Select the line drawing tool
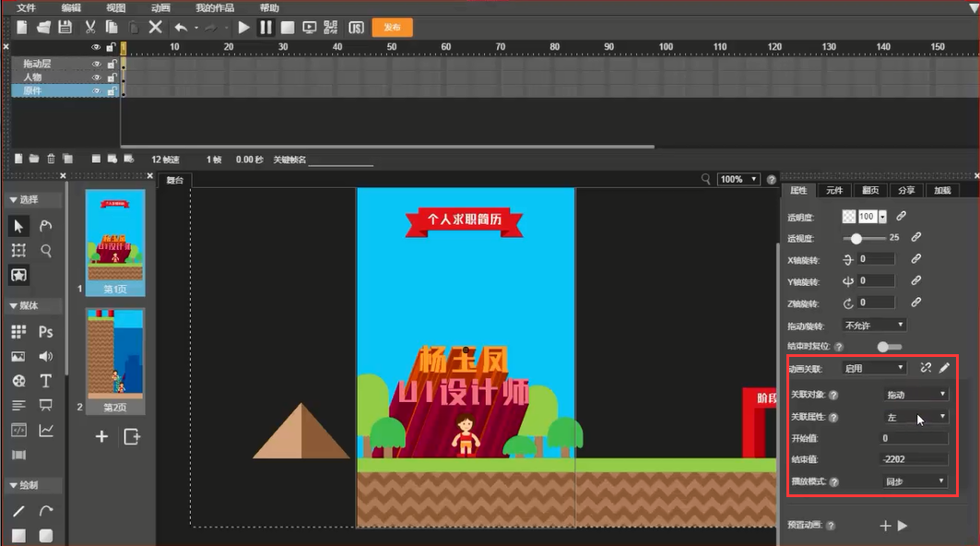The width and height of the screenshot is (980, 546). [18, 511]
